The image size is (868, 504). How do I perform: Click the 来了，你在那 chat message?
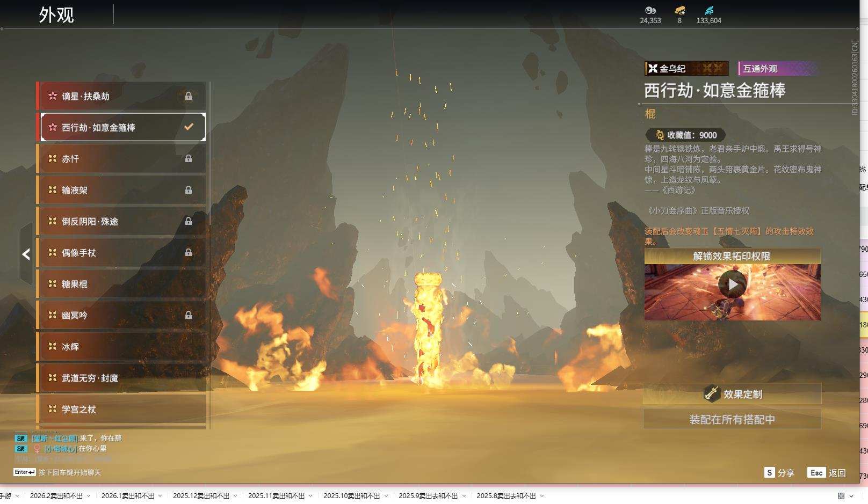coord(101,439)
